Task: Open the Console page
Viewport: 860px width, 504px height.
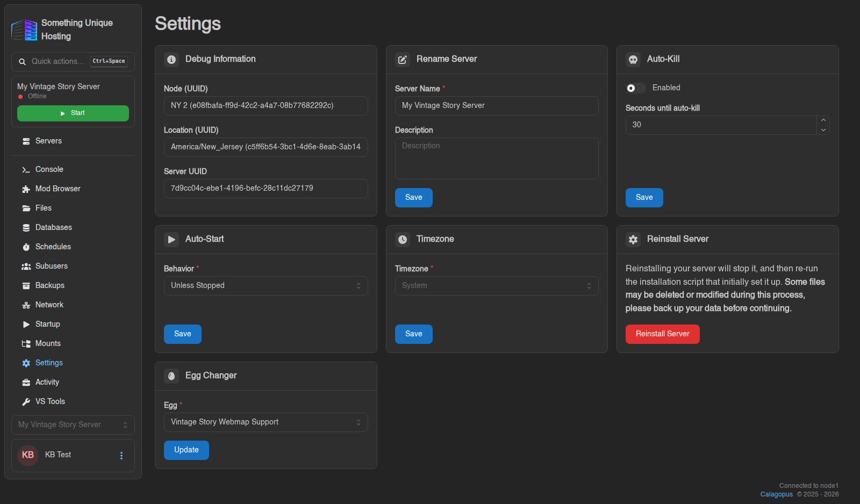Action: click(73, 170)
